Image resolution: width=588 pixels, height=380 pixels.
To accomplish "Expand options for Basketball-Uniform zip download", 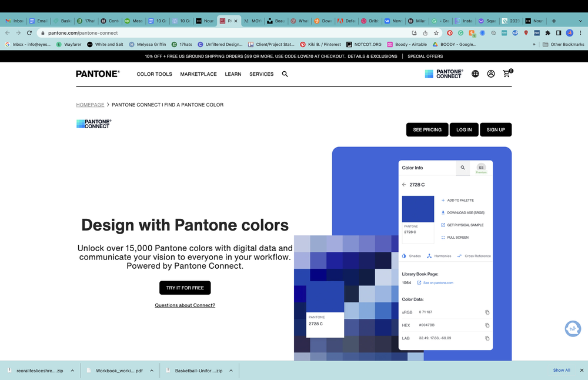I will click(231, 371).
